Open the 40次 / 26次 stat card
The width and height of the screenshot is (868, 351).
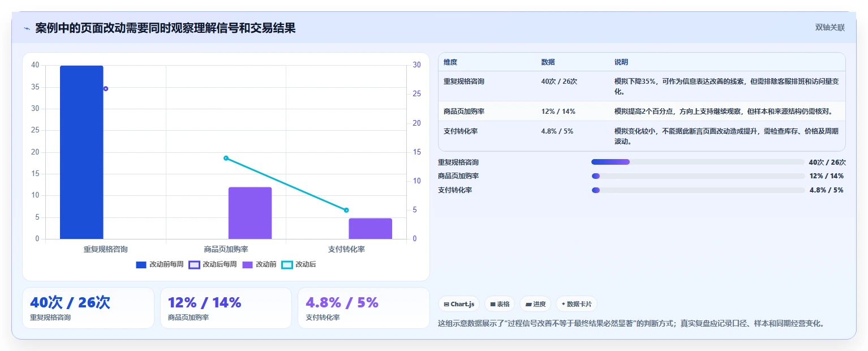[88, 308]
